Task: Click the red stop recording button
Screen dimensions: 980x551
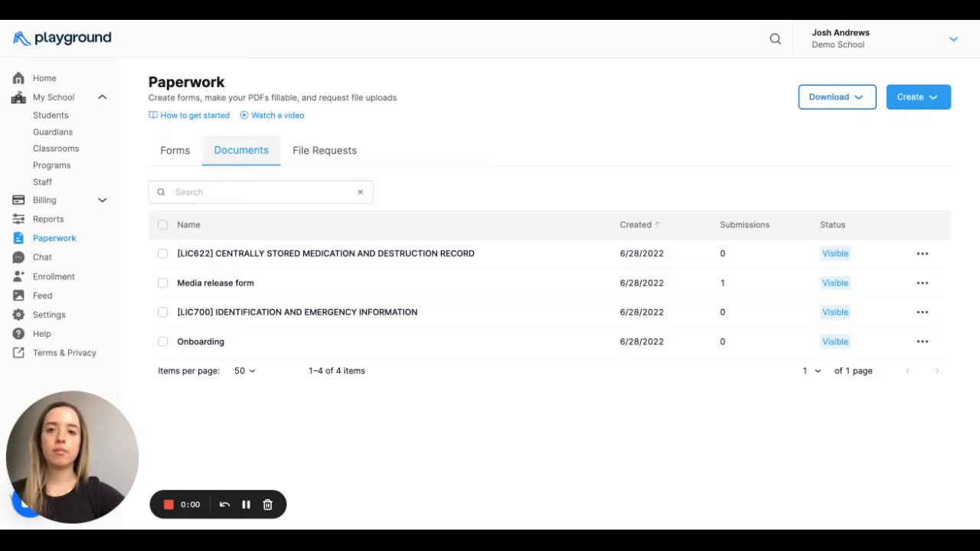Action: tap(169, 504)
